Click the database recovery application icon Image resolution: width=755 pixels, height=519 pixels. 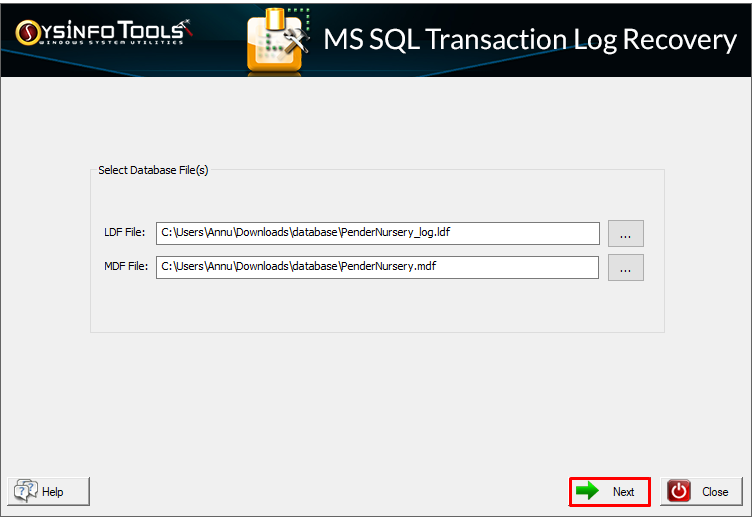click(x=278, y=40)
